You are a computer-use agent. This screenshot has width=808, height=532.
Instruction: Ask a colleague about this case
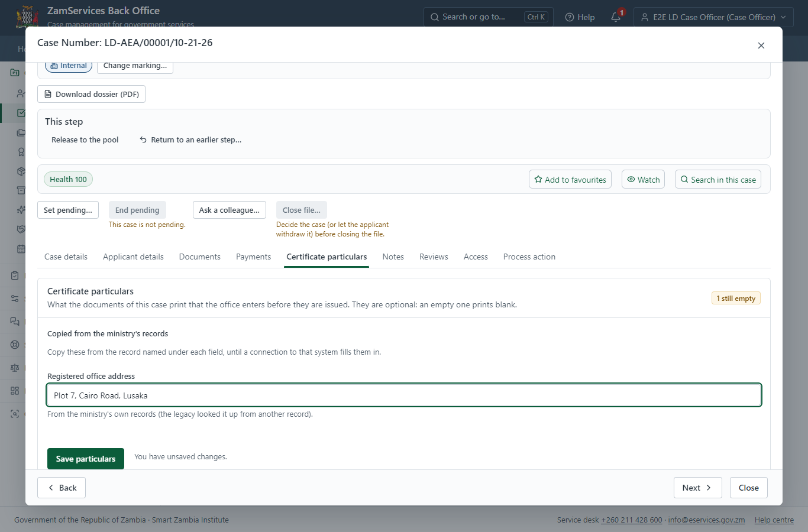click(230, 210)
